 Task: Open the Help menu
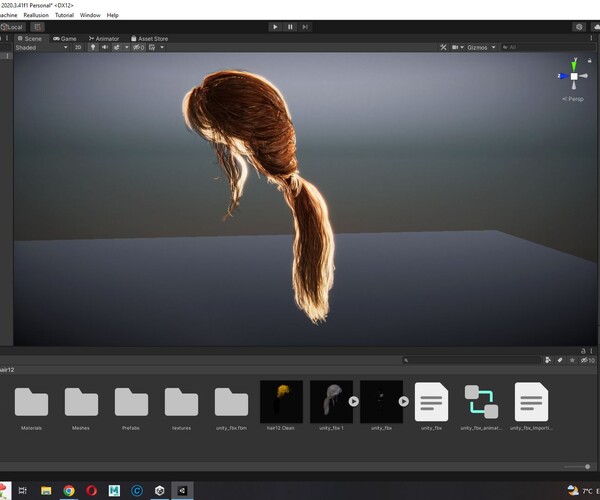[112, 15]
